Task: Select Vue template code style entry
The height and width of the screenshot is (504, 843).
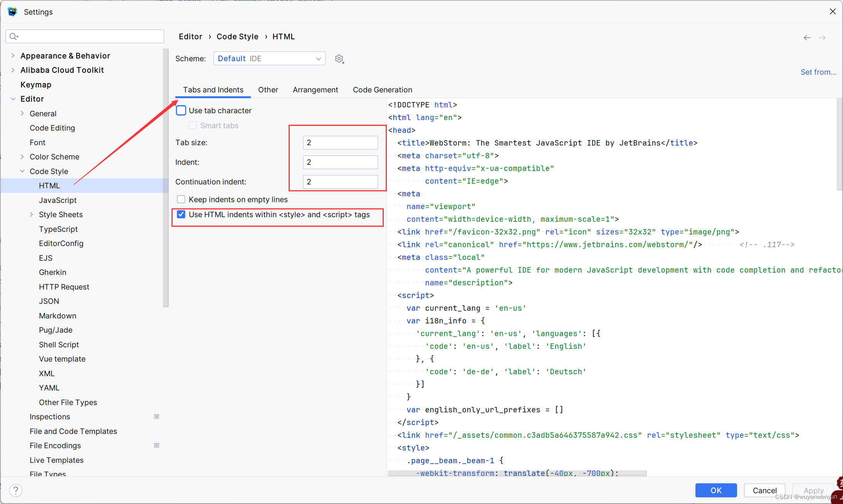Action: pos(62,359)
